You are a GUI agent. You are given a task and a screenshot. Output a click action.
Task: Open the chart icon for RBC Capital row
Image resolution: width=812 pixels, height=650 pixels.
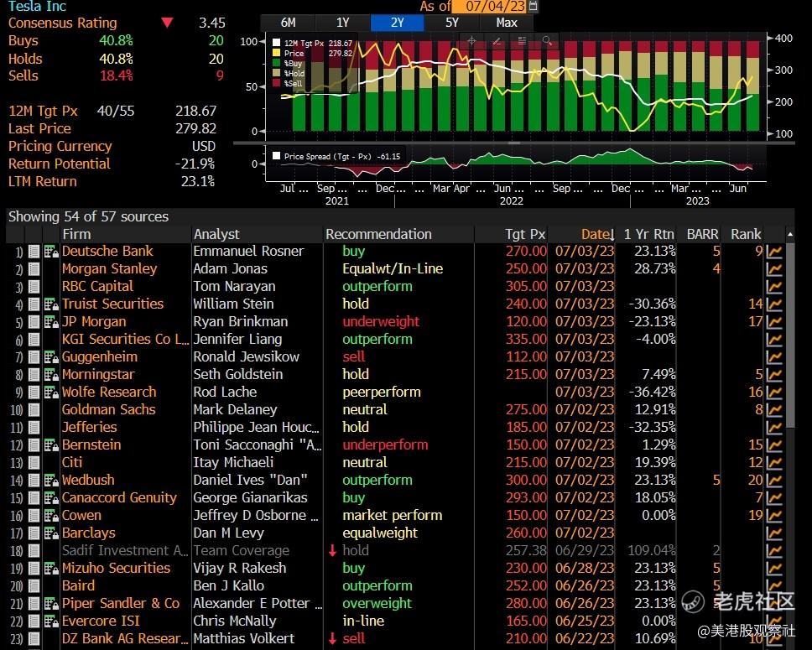(x=774, y=286)
